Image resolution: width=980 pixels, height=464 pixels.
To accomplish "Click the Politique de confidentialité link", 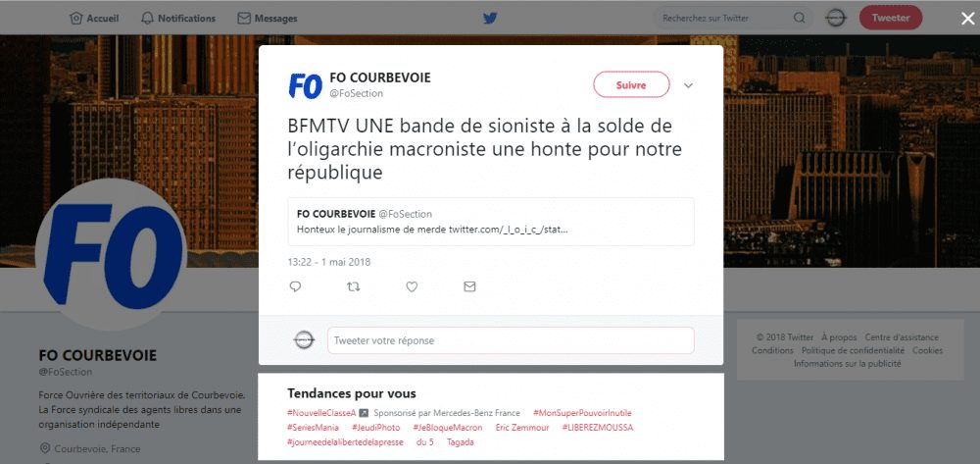I will point(854,351).
